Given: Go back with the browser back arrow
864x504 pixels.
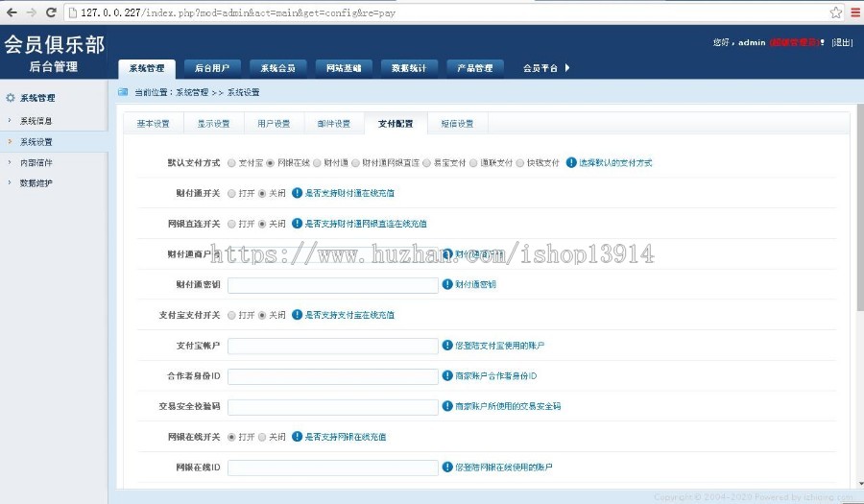Looking at the screenshot, I should [11, 12].
